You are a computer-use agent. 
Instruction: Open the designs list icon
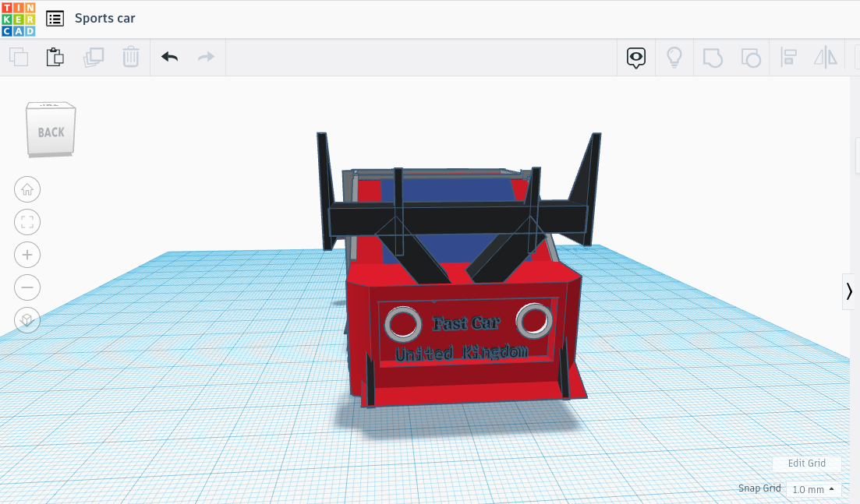click(x=55, y=19)
